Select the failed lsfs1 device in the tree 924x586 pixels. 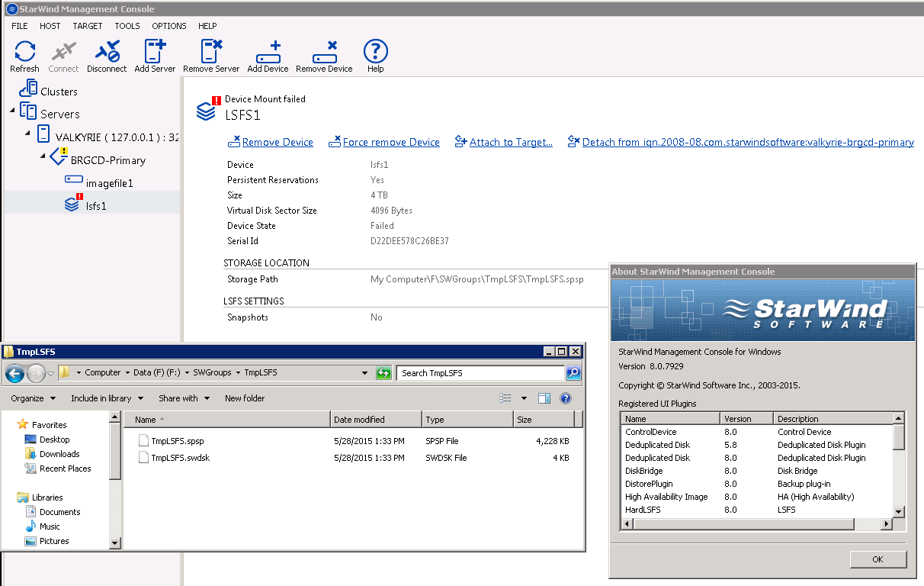pos(95,205)
